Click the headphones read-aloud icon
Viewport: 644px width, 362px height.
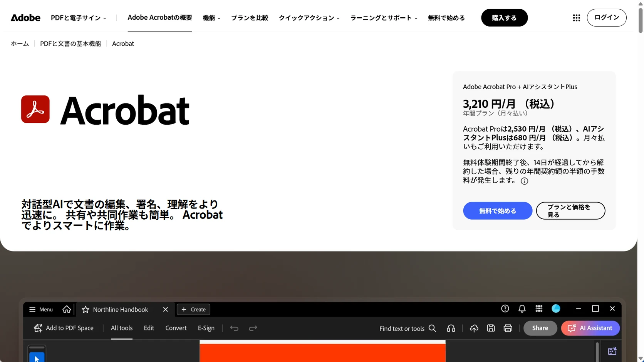pos(451,328)
